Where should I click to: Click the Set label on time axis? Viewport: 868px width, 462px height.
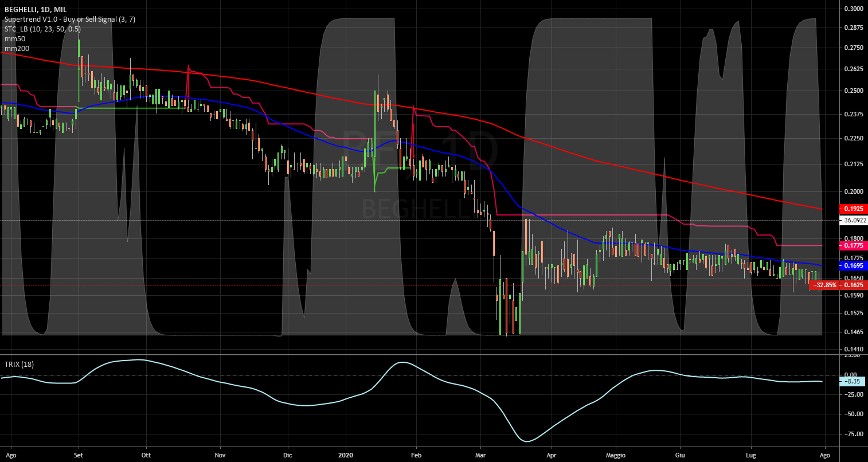[79, 455]
